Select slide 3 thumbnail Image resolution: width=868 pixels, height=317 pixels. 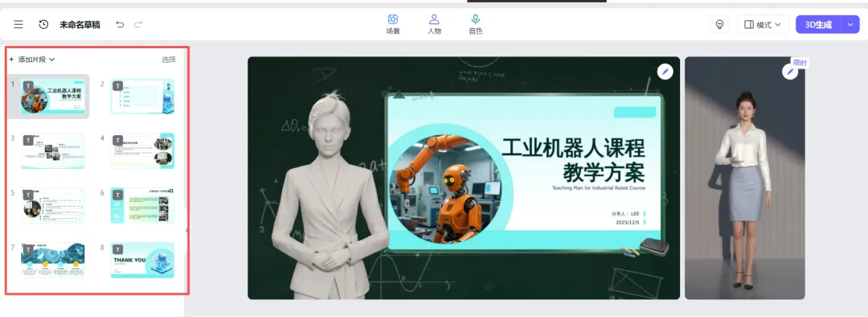click(52, 150)
